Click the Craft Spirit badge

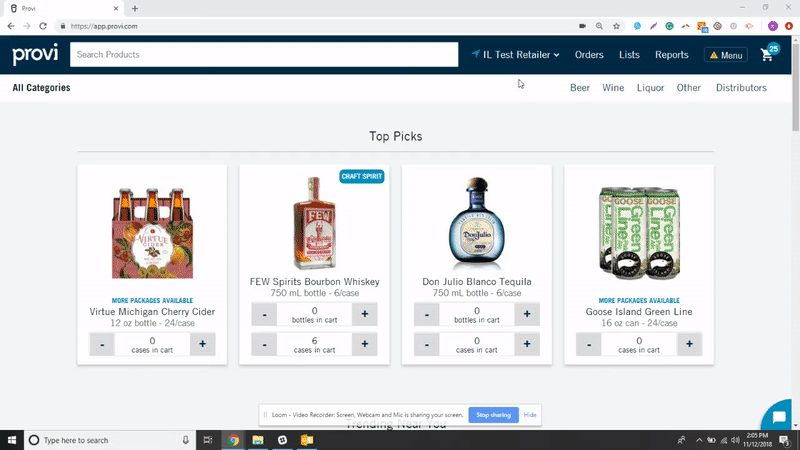(x=362, y=177)
